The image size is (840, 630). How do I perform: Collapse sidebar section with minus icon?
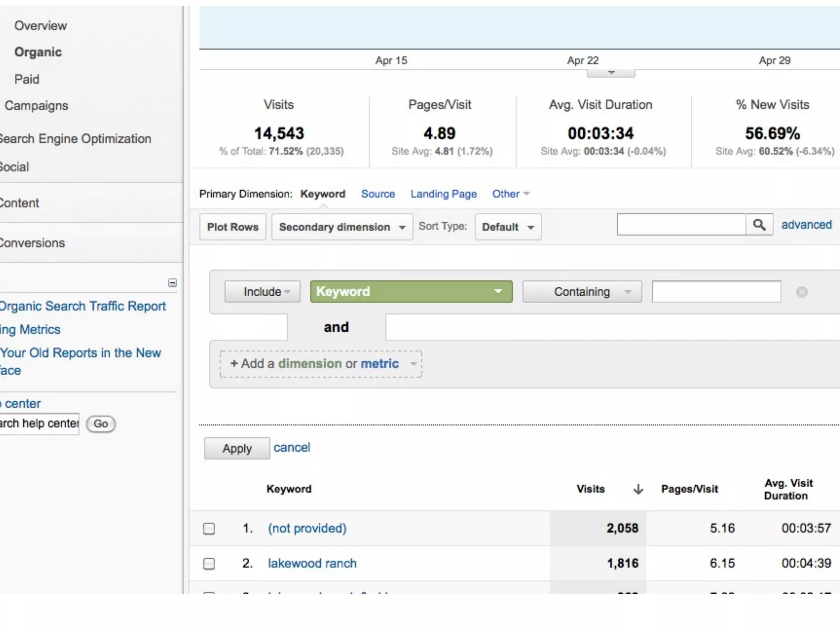pos(172,283)
